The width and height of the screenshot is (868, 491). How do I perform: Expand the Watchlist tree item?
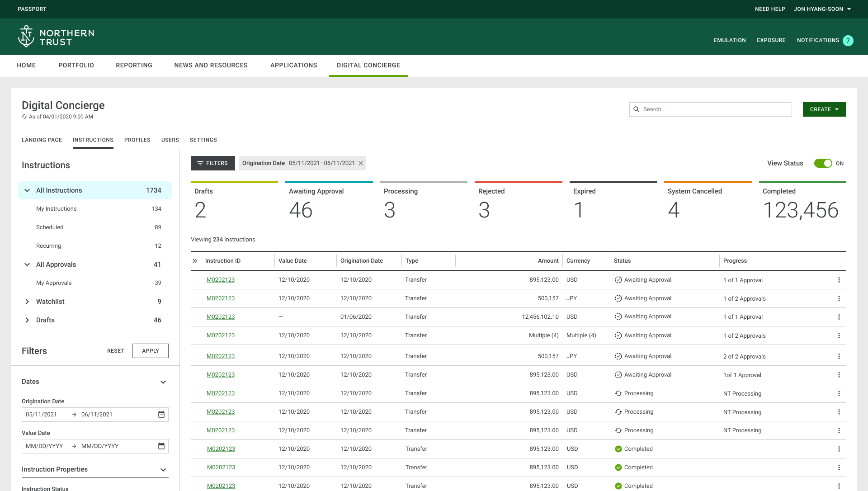[x=27, y=302]
